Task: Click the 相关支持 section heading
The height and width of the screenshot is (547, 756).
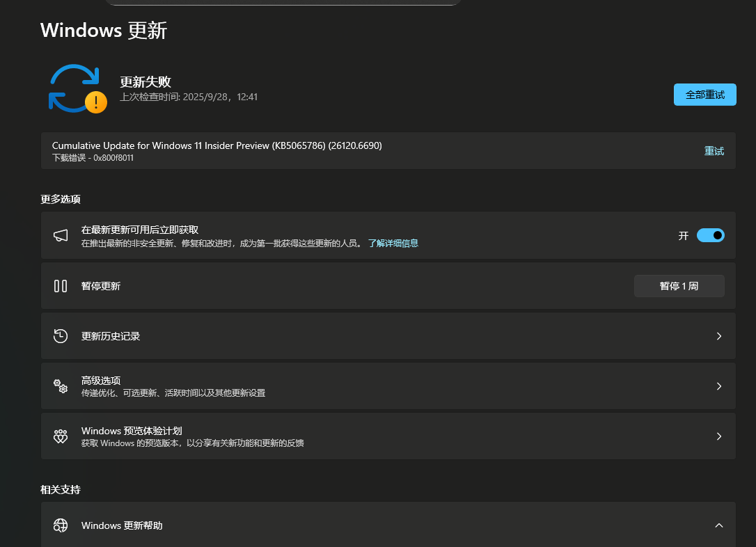Action: pyautogui.click(x=61, y=490)
